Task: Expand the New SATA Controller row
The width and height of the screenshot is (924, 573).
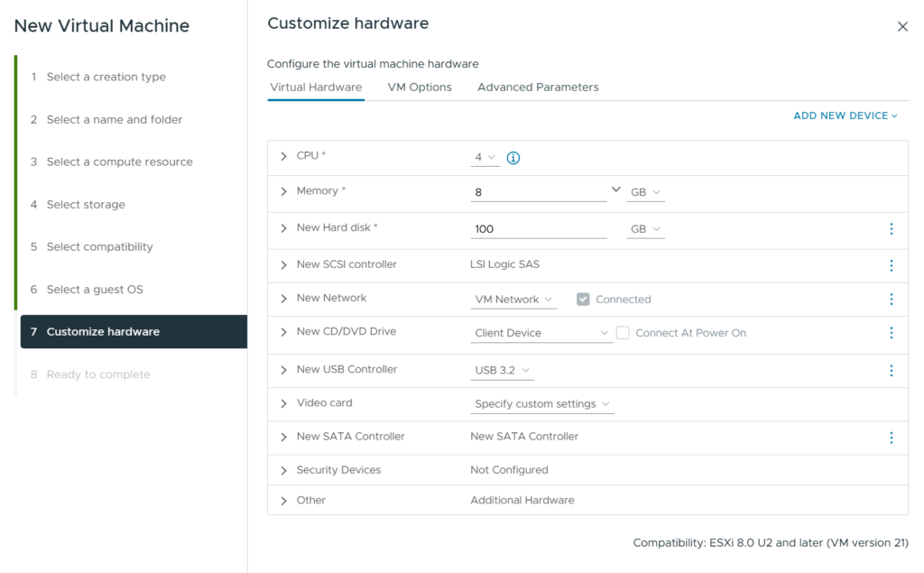Action: 283,438
